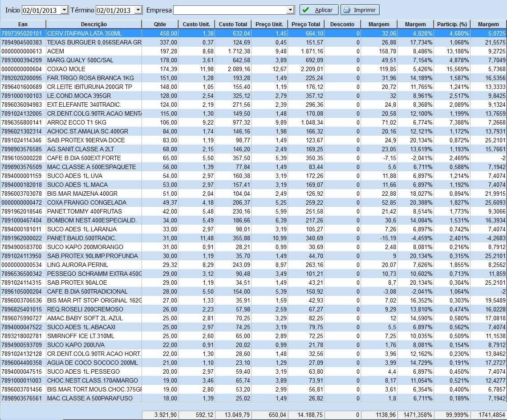This screenshot has height=420, width=507.
Task: Select the CAFE B.DIA 500EXT.FORTE row
Action: (254, 158)
